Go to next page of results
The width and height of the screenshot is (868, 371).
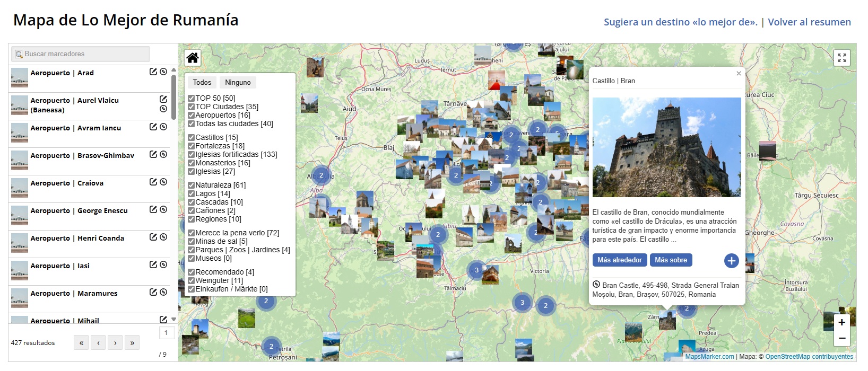pos(115,343)
